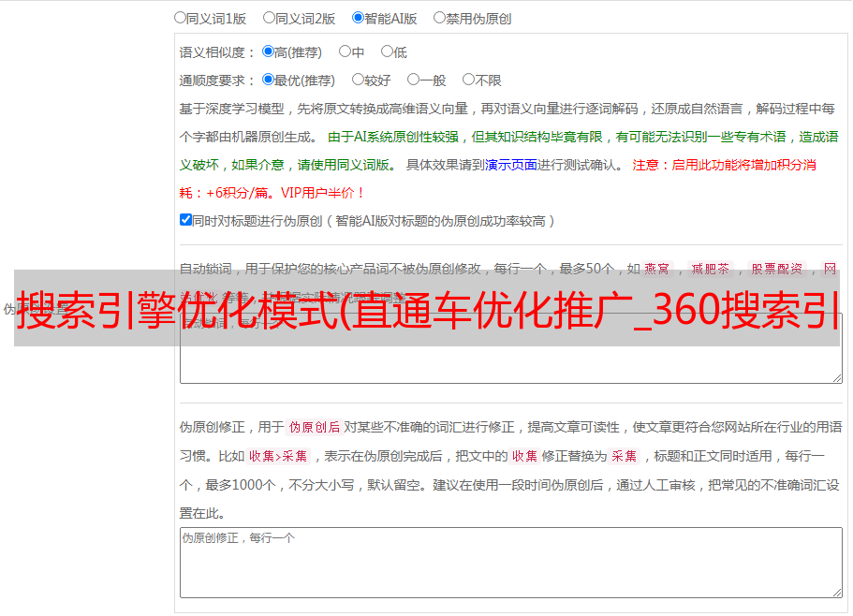The width and height of the screenshot is (853, 616).
Task: Select the 同义词2版 radio option
Action: (269, 17)
